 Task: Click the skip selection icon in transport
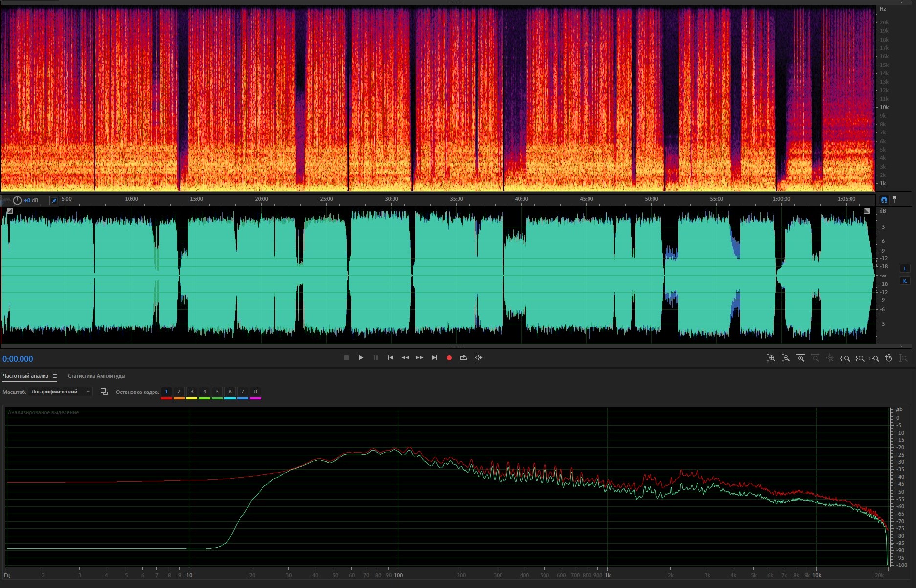479,358
